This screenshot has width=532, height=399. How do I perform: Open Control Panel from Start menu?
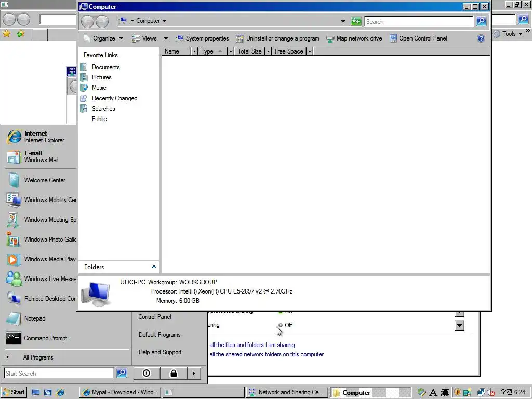click(155, 316)
